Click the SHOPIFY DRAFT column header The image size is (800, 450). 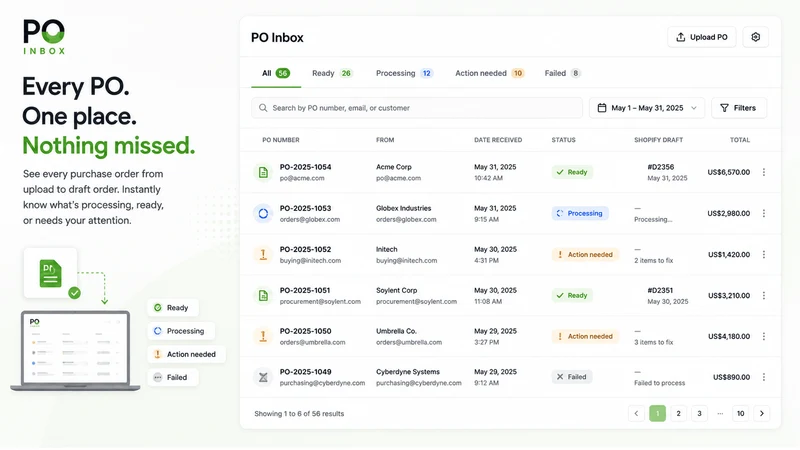coord(659,140)
